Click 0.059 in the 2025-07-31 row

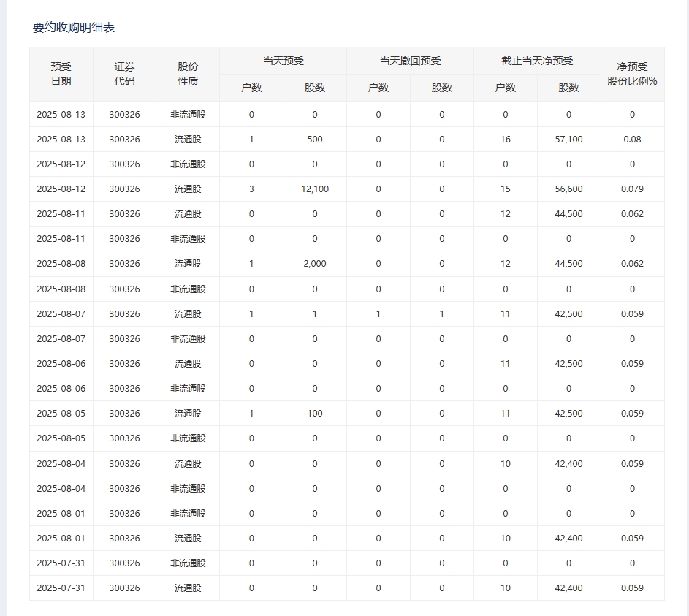click(x=632, y=588)
